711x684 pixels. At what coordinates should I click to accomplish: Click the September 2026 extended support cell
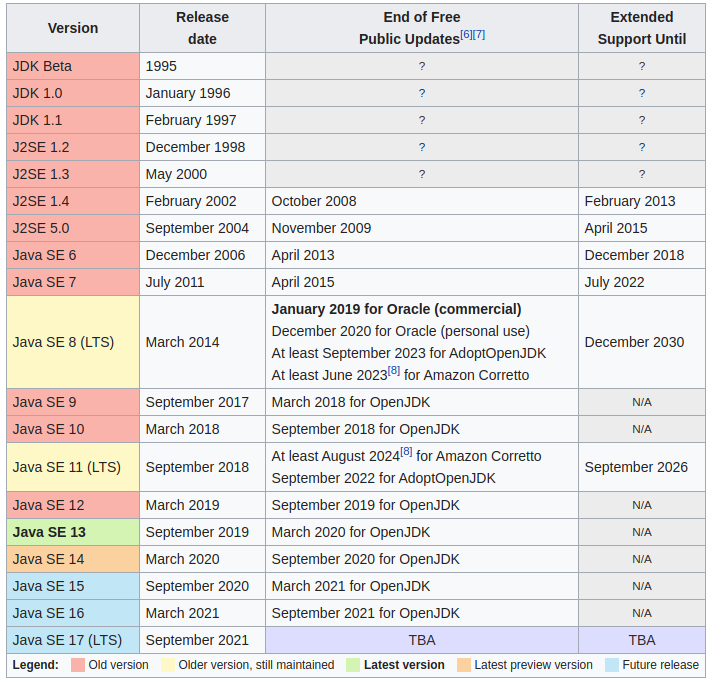tap(642, 467)
